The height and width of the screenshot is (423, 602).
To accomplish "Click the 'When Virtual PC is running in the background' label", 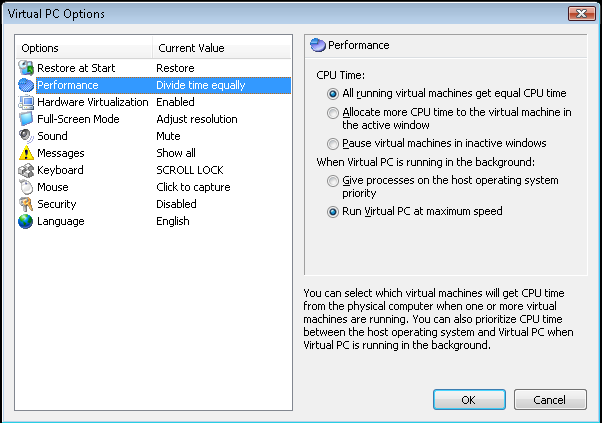I will tap(425, 162).
